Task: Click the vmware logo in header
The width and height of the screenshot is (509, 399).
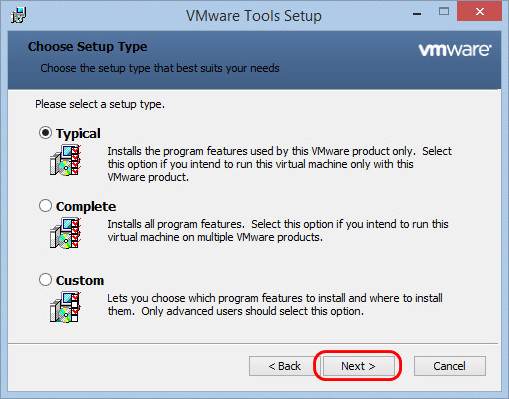Action: click(455, 50)
